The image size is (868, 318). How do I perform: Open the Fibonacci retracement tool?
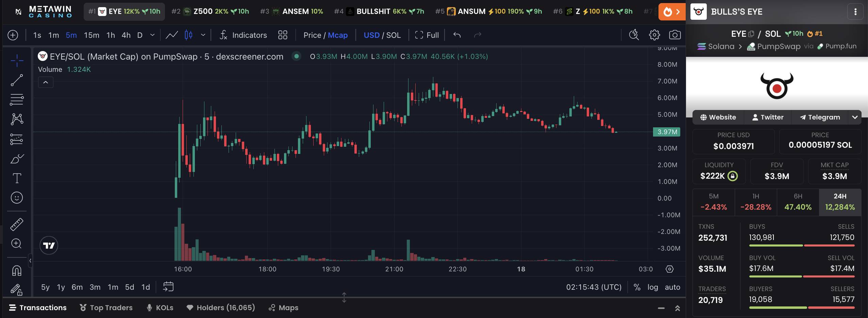(17, 100)
